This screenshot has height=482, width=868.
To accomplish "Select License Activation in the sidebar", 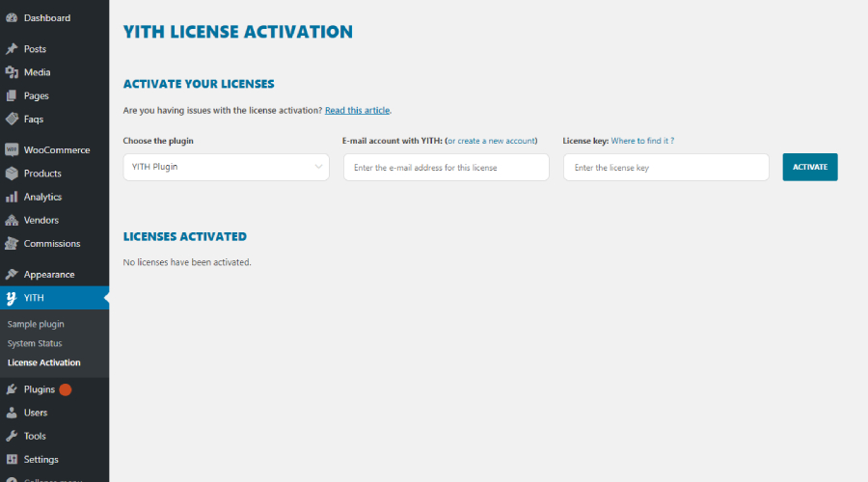I will click(43, 362).
